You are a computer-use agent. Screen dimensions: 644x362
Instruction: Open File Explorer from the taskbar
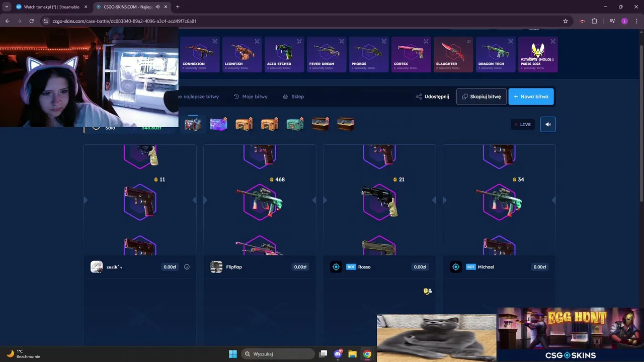[x=353, y=354]
